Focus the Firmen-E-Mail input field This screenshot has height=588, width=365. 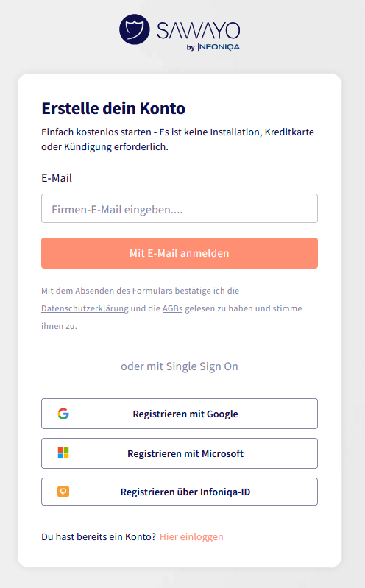180,208
